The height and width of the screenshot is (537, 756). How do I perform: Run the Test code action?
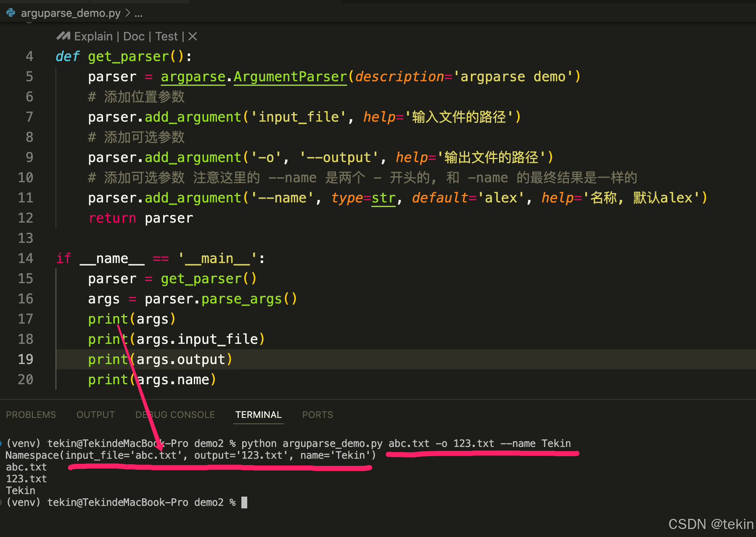click(166, 36)
